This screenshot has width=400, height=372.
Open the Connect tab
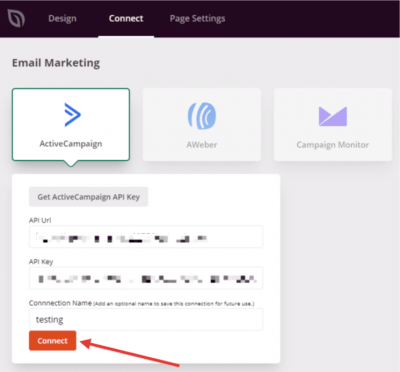(x=126, y=18)
